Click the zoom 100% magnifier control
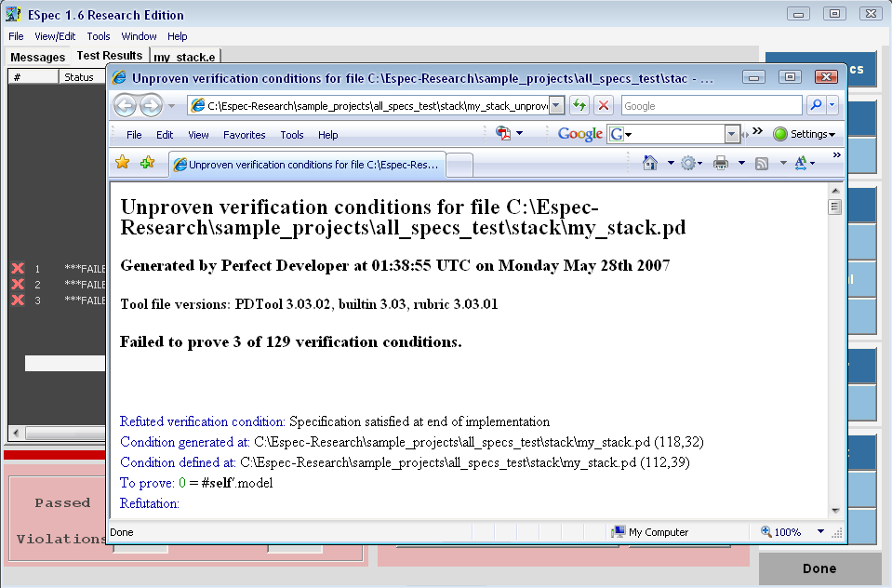Screen dimensions: 892x588 (780, 531)
